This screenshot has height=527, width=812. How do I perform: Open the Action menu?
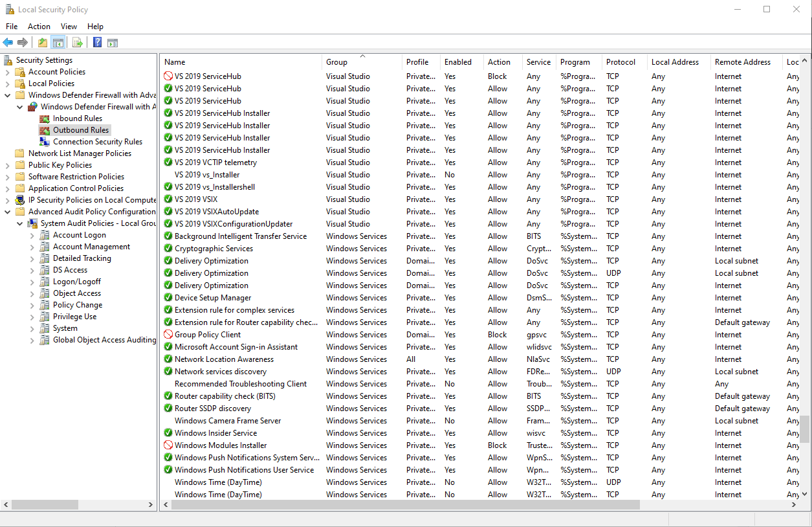click(39, 27)
